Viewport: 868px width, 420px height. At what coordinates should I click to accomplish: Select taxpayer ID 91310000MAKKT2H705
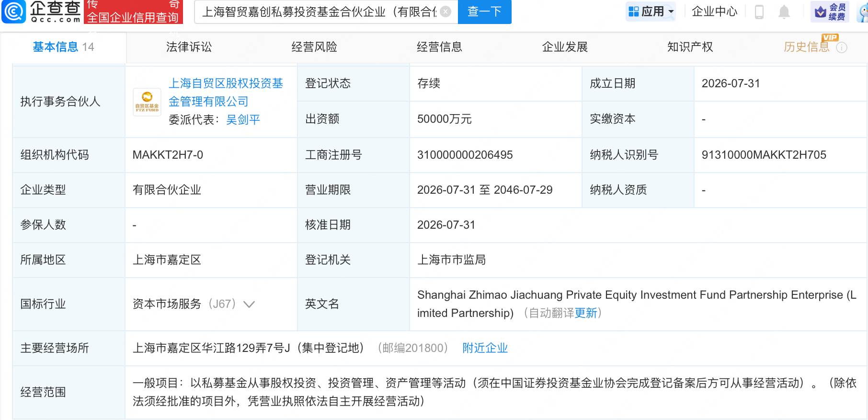[x=764, y=155]
